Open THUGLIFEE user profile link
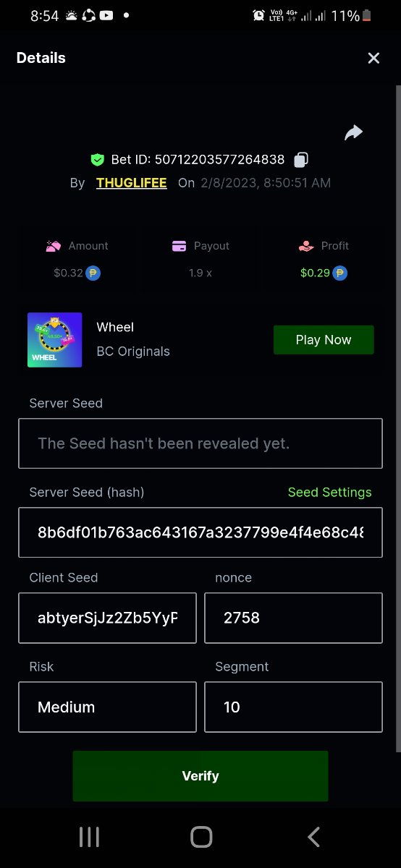The image size is (401, 868). point(132,183)
